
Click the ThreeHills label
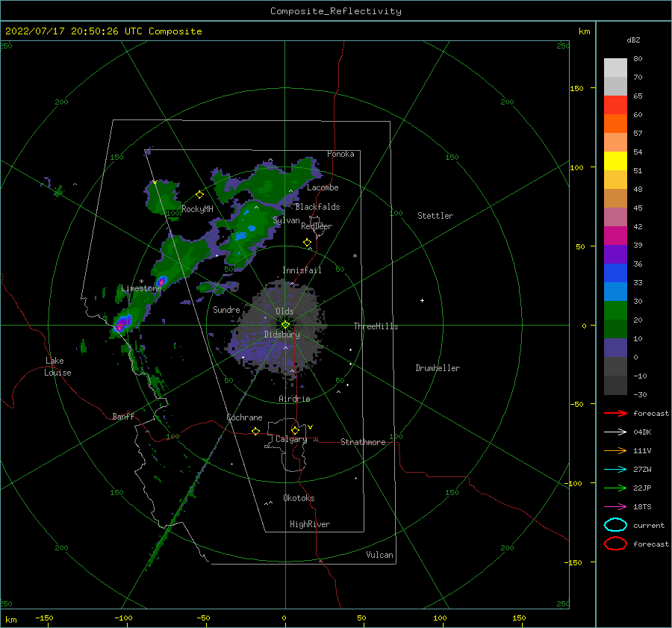(x=376, y=326)
